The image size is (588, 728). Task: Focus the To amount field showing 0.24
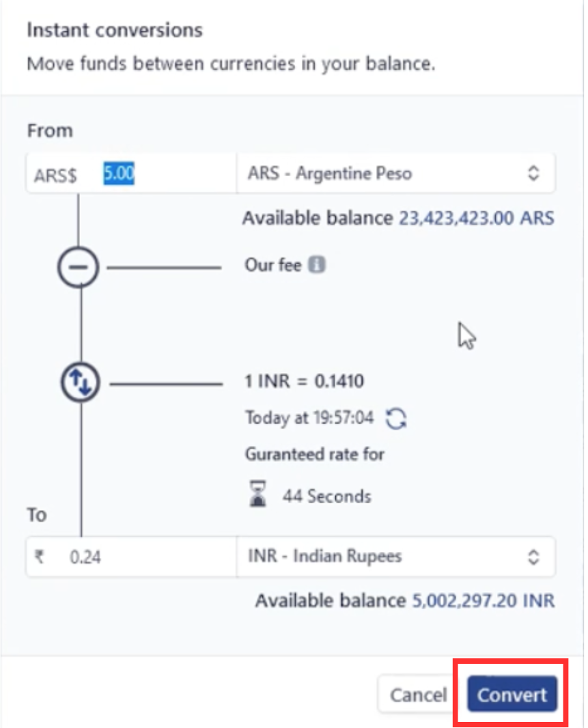click(150, 557)
